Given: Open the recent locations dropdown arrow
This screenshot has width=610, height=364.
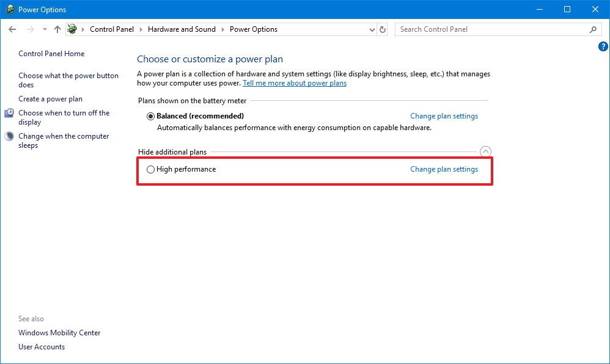Looking at the screenshot, I should (x=45, y=29).
